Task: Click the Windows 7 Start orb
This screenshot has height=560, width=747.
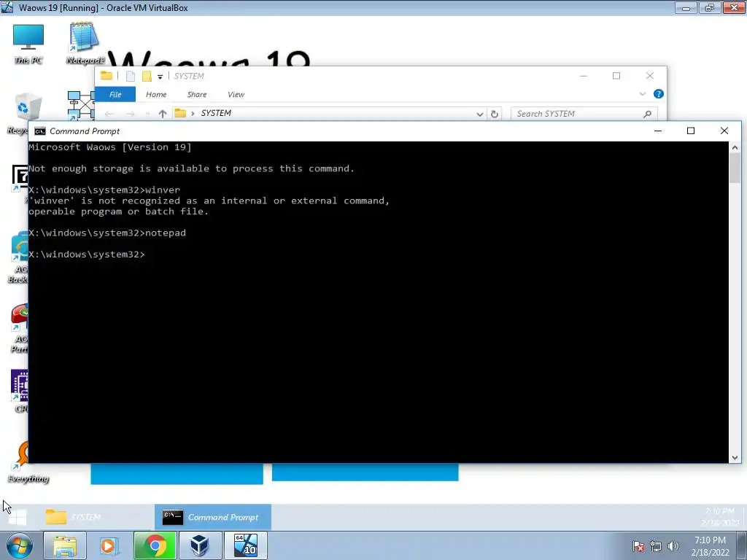Action: coord(20,545)
